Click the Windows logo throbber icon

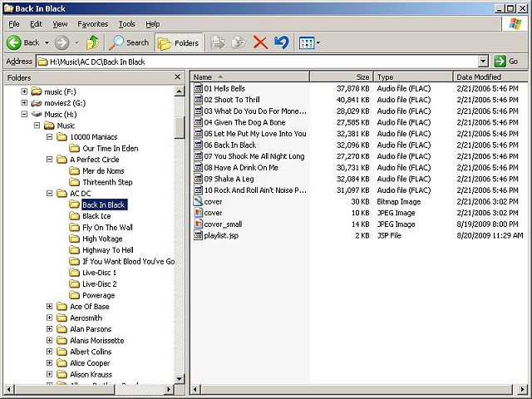pyautogui.click(x=515, y=24)
